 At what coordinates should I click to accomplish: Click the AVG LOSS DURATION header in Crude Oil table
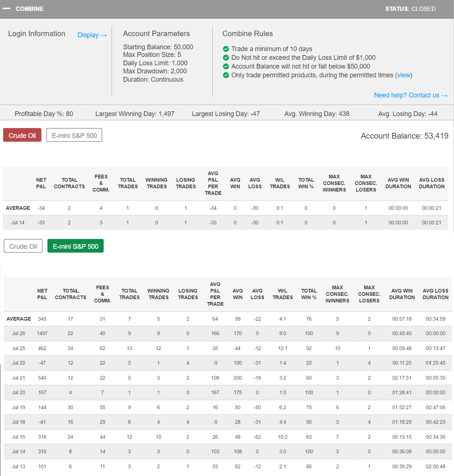click(431, 183)
